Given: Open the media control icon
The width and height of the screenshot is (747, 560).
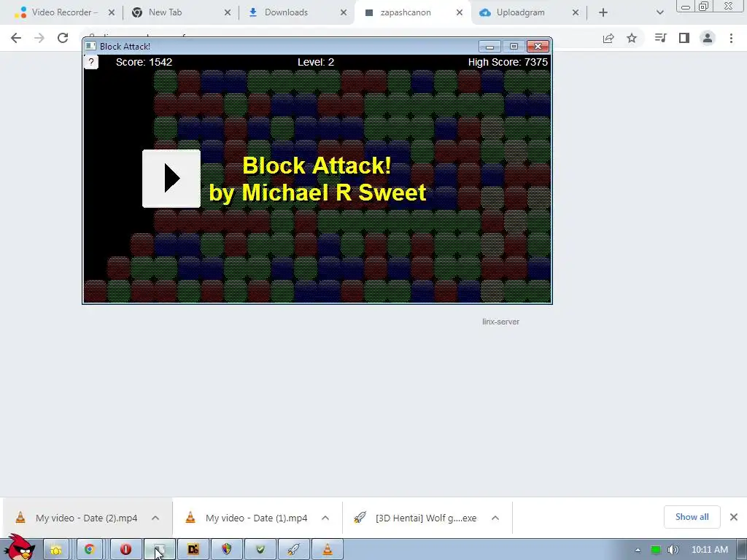Looking at the screenshot, I should [660, 38].
